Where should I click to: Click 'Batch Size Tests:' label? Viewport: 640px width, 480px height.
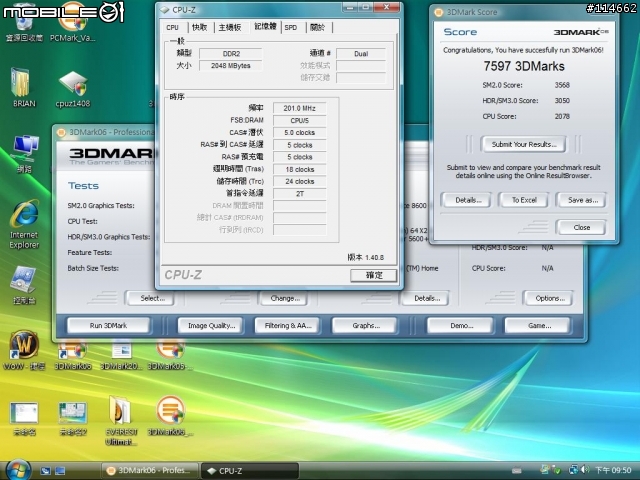(93, 268)
